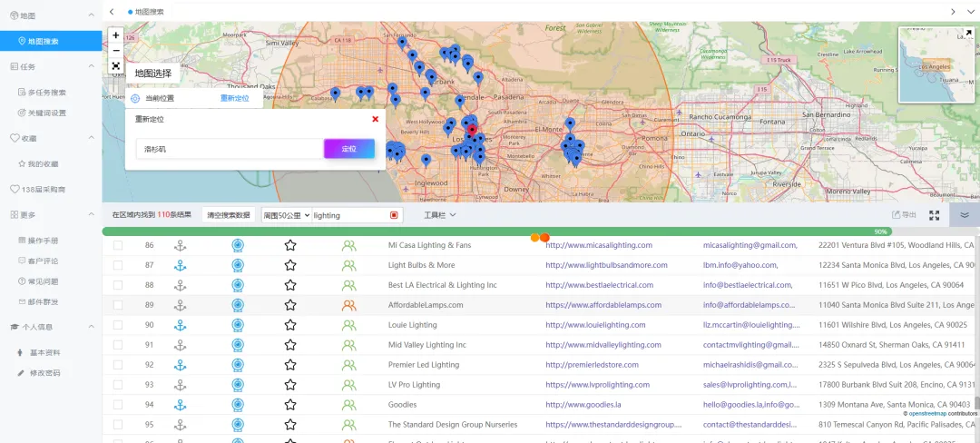
Task: Expand the 工具栏 dropdown menu
Action: coord(440,215)
